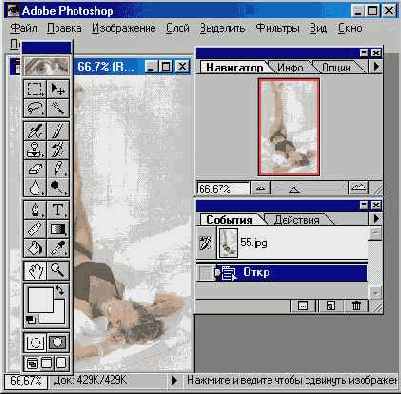401x394 pixels.
Task: Open the Фильтры menu
Action: 277,28
